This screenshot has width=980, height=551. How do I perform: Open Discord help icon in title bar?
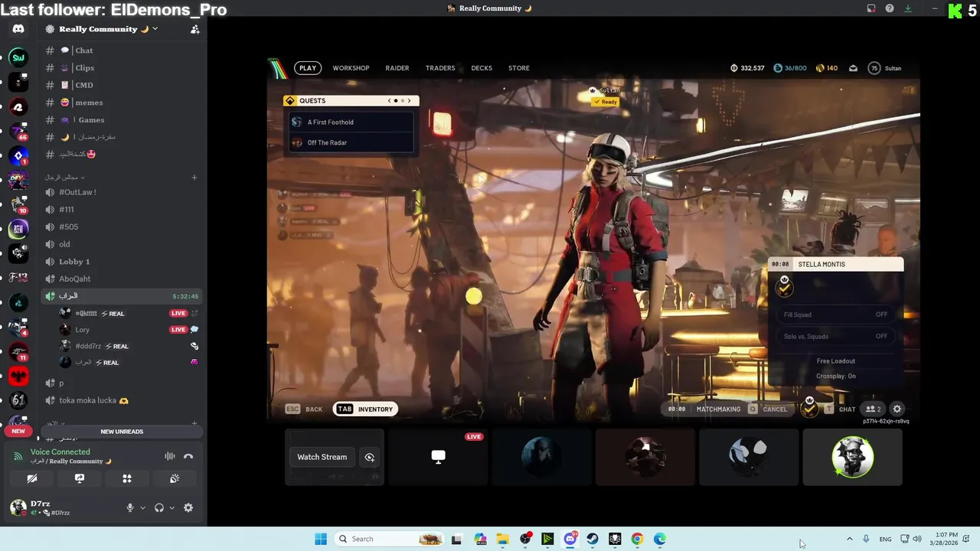click(890, 8)
